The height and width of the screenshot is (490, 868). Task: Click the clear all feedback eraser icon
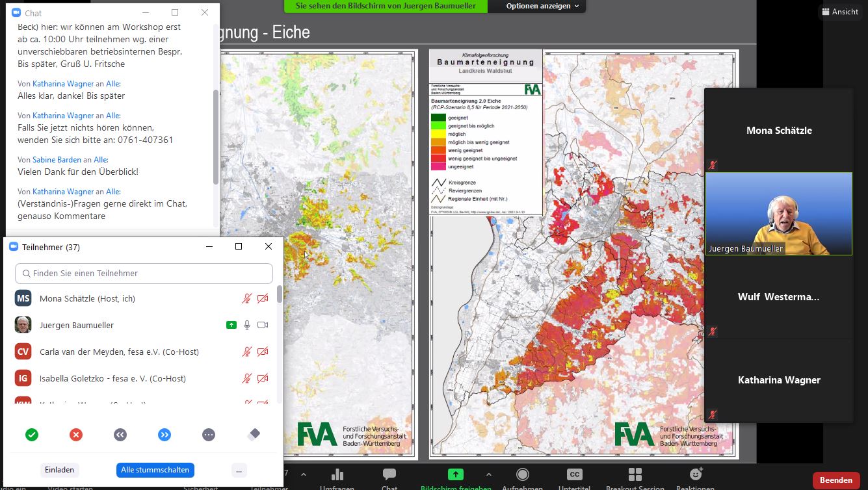[x=254, y=434]
